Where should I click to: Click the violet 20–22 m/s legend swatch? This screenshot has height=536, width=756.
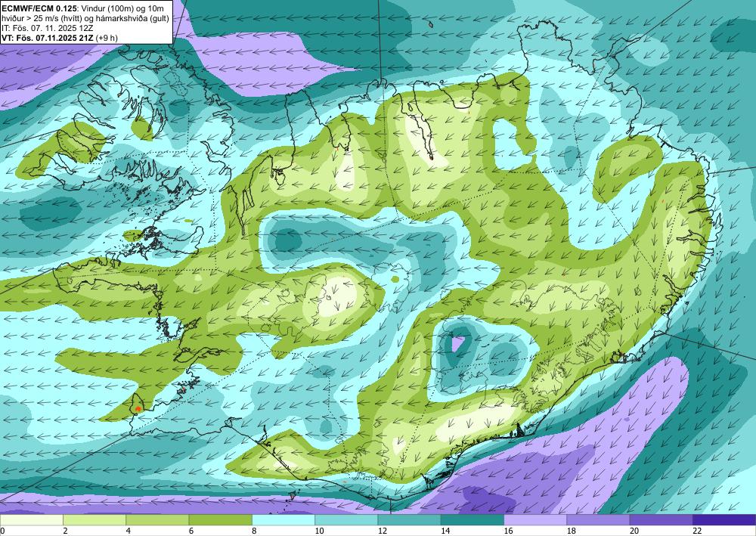click(661, 520)
